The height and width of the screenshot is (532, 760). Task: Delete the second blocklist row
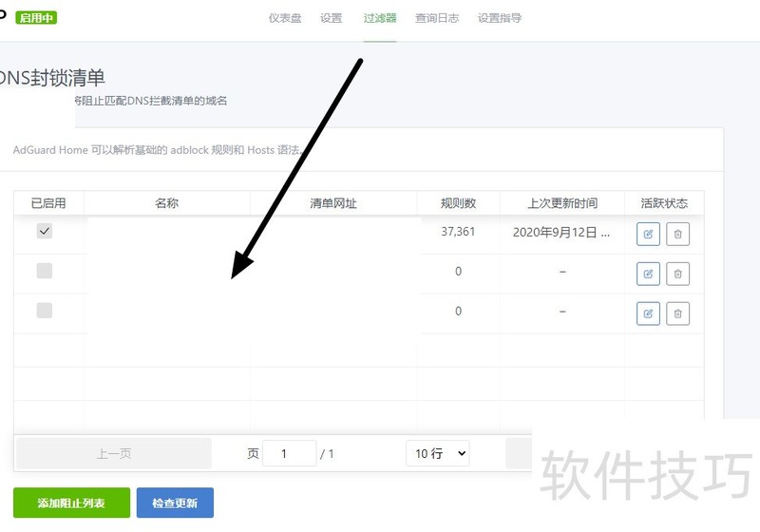(x=677, y=274)
